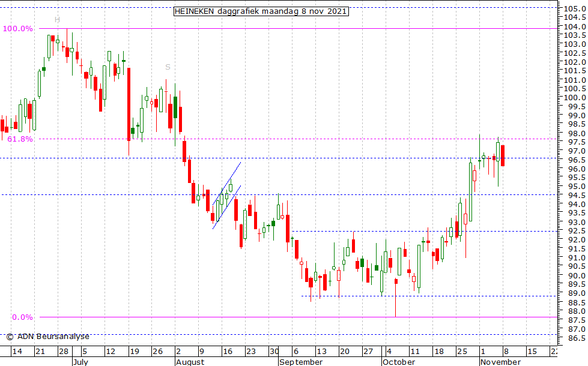The image size is (588, 366).
Task: Click the grey H pattern marker
Action: (x=57, y=19)
